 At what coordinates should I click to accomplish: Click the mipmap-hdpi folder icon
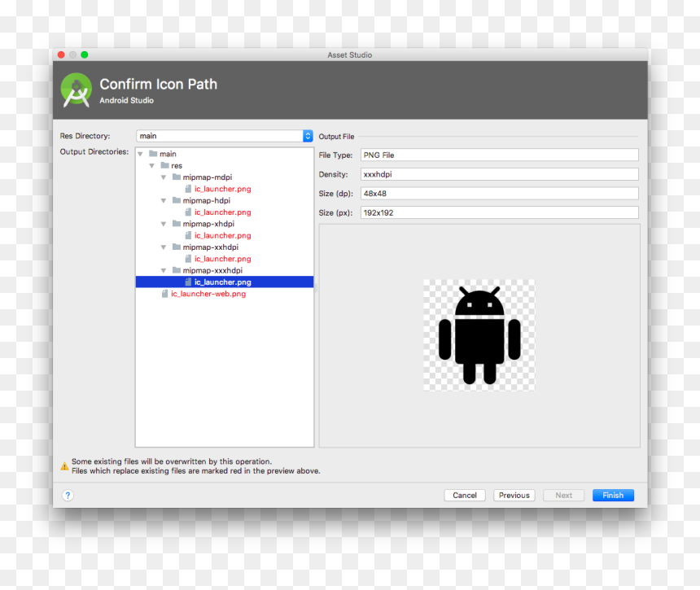177,200
